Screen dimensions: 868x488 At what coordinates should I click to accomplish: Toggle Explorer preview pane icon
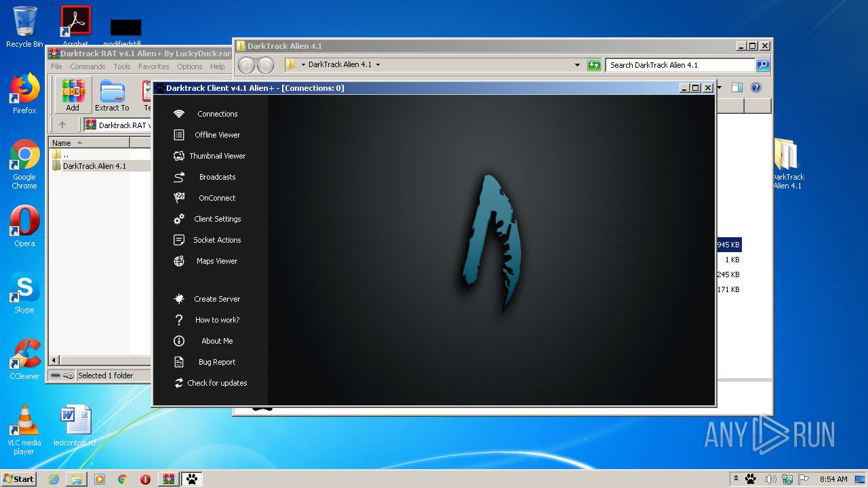(x=737, y=87)
